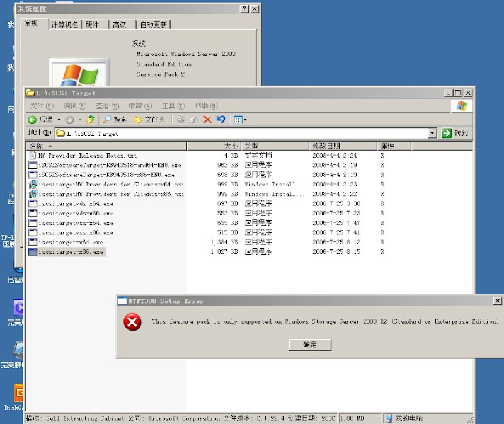
Task: Click the Copy To icon in toolbar
Action: coord(194,120)
